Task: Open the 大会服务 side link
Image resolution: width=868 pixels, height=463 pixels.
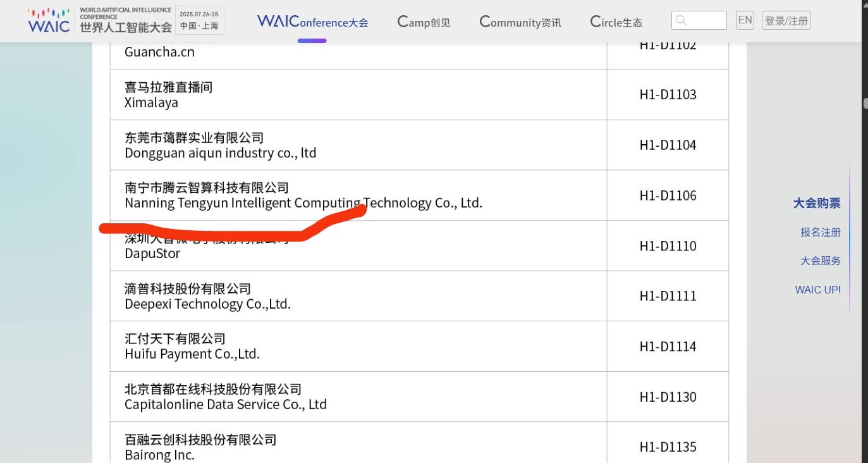Action: 821,261
